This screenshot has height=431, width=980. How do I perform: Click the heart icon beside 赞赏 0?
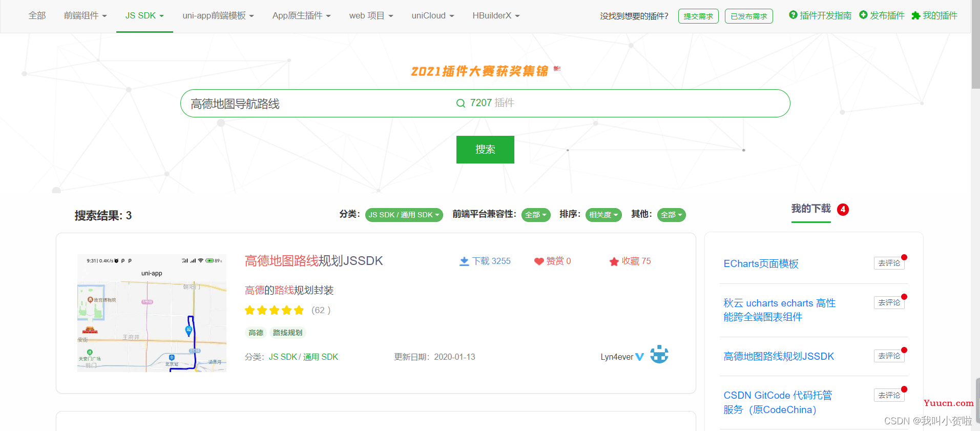tap(539, 261)
